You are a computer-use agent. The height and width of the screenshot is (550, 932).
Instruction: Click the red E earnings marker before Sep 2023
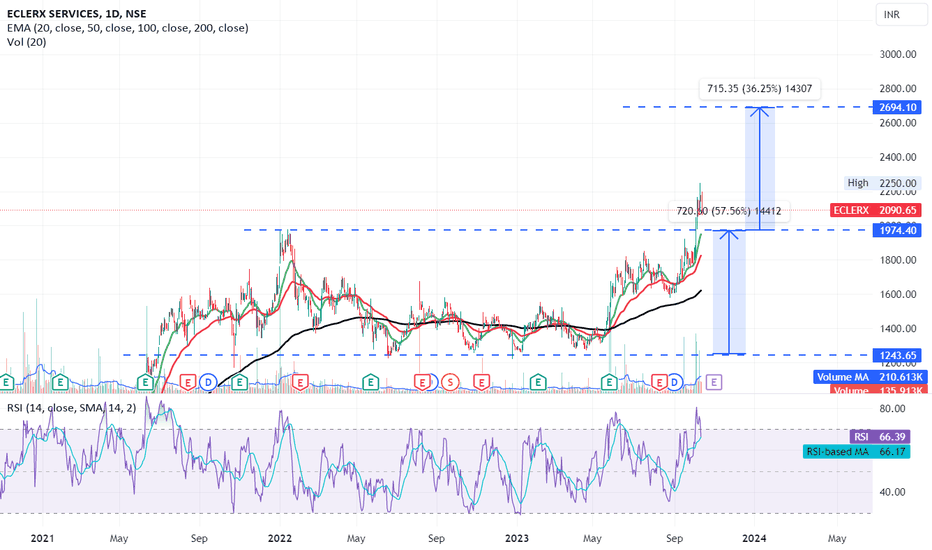[659, 382]
